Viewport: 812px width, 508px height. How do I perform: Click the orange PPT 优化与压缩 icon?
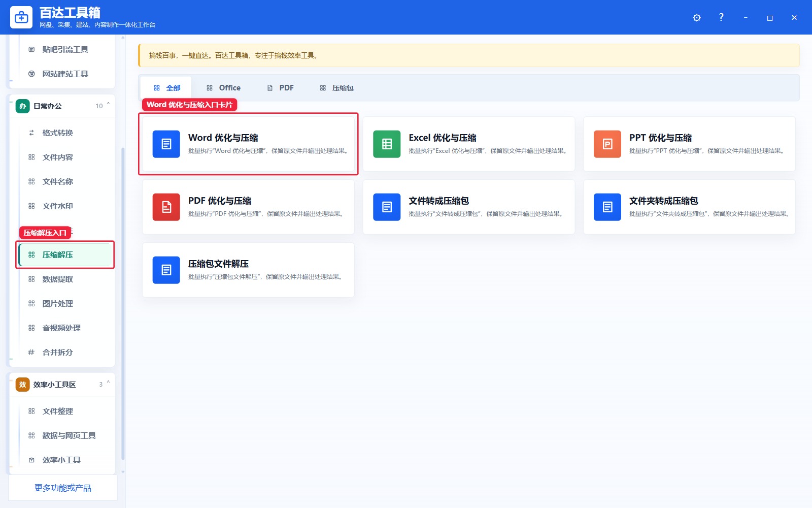coord(607,144)
